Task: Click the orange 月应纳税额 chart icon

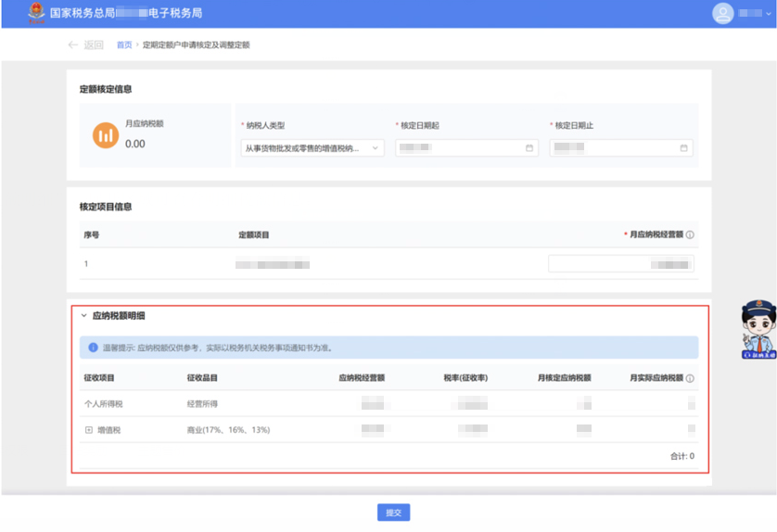Action: tap(105, 135)
